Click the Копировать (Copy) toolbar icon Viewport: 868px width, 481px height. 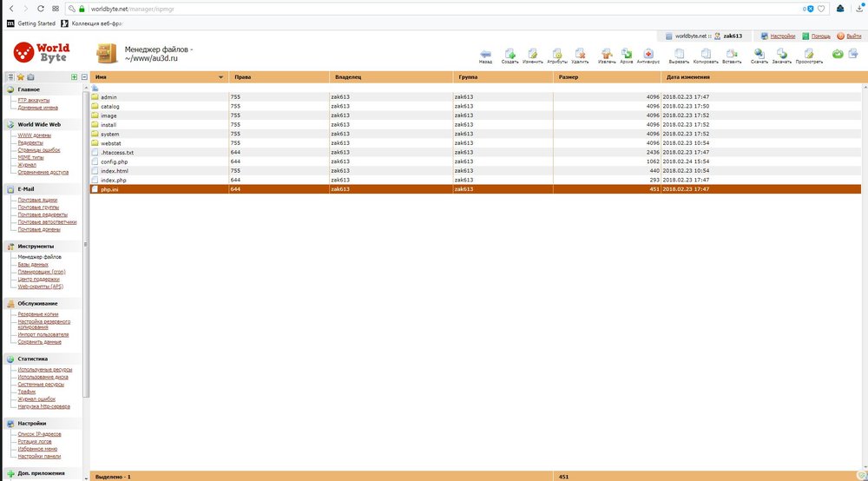click(x=706, y=54)
